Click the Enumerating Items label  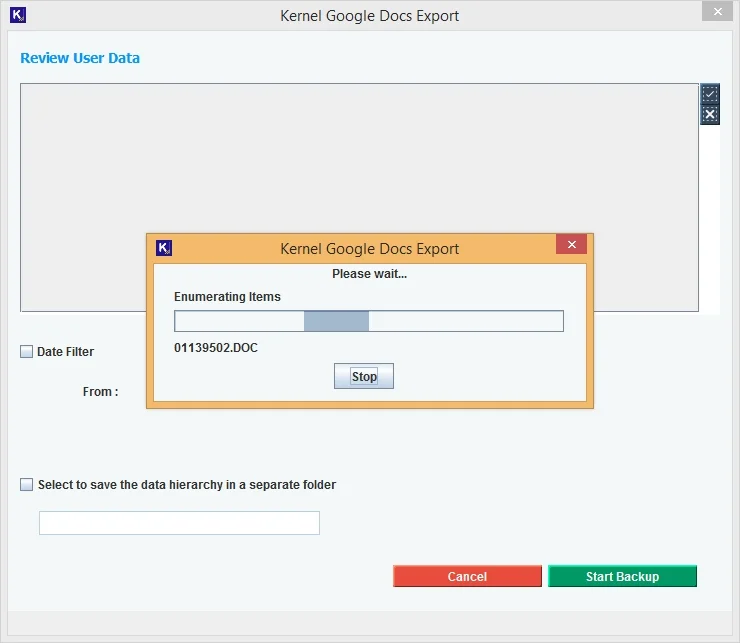227,296
